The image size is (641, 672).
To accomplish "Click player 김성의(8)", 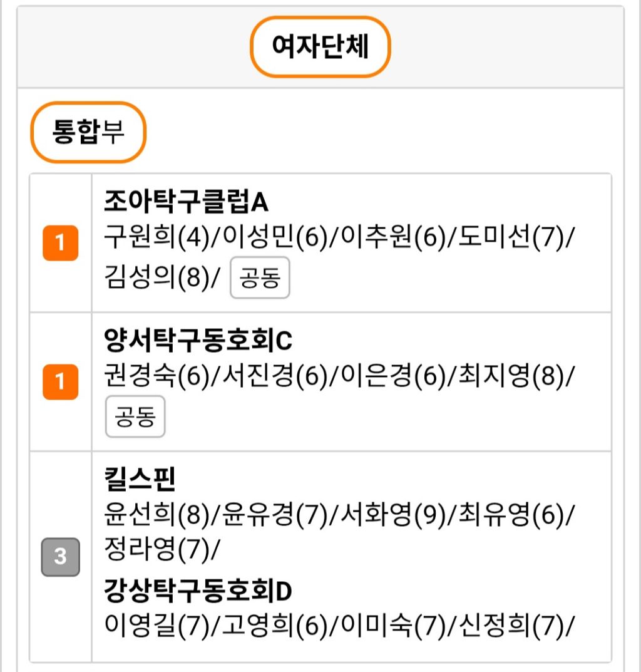I will 155,276.
